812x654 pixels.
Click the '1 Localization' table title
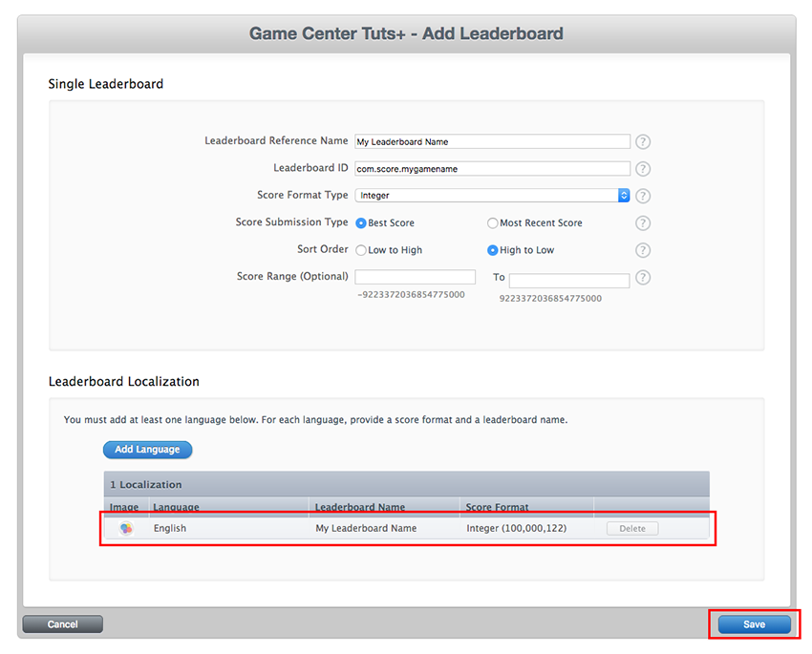point(145,485)
